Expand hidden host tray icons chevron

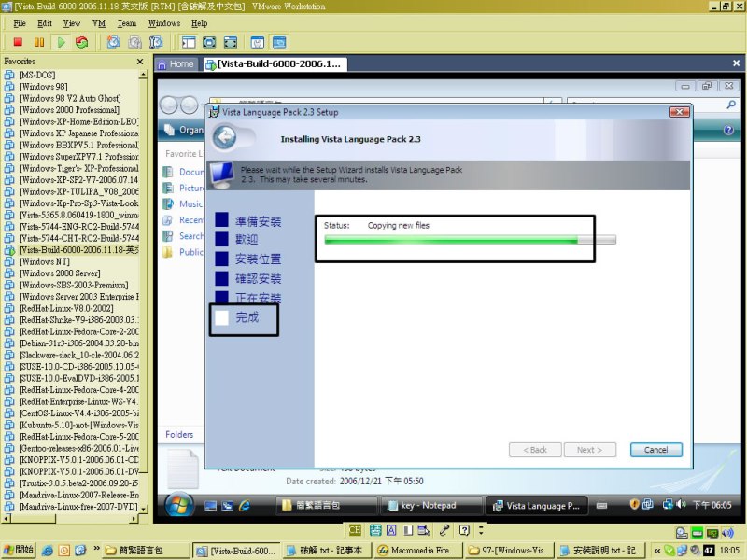point(657,551)
